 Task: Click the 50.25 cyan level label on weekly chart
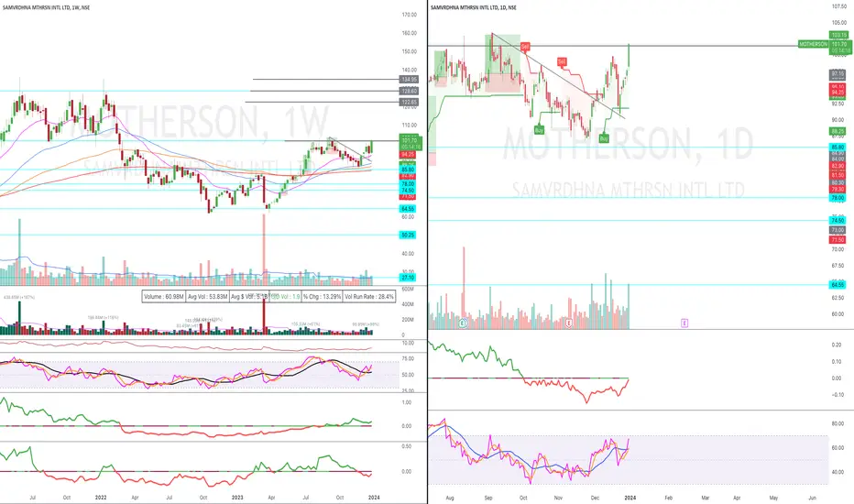click(408, 235)
